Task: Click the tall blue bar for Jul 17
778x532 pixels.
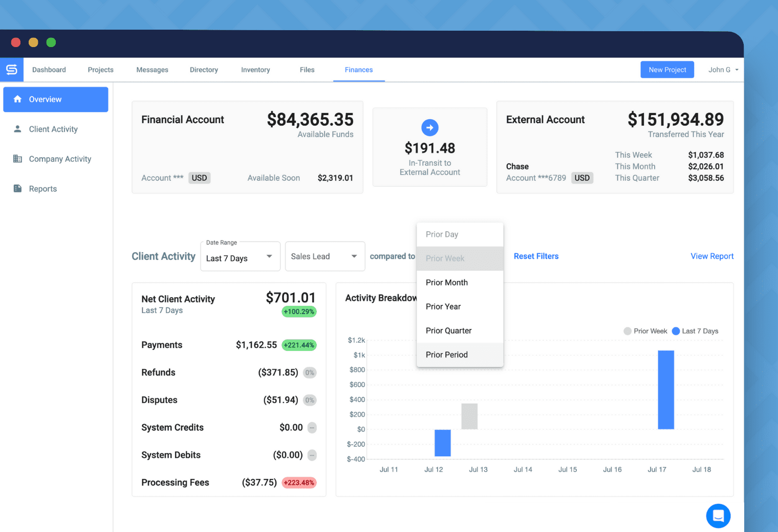Action: tap(666, 390)
